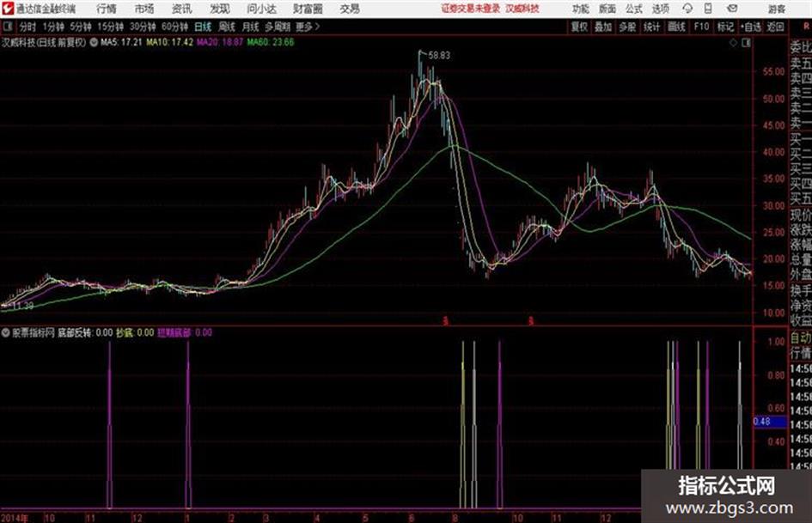Open the 资讯 menu
This screenshot has width=812, height=523.
pos(182,9)
